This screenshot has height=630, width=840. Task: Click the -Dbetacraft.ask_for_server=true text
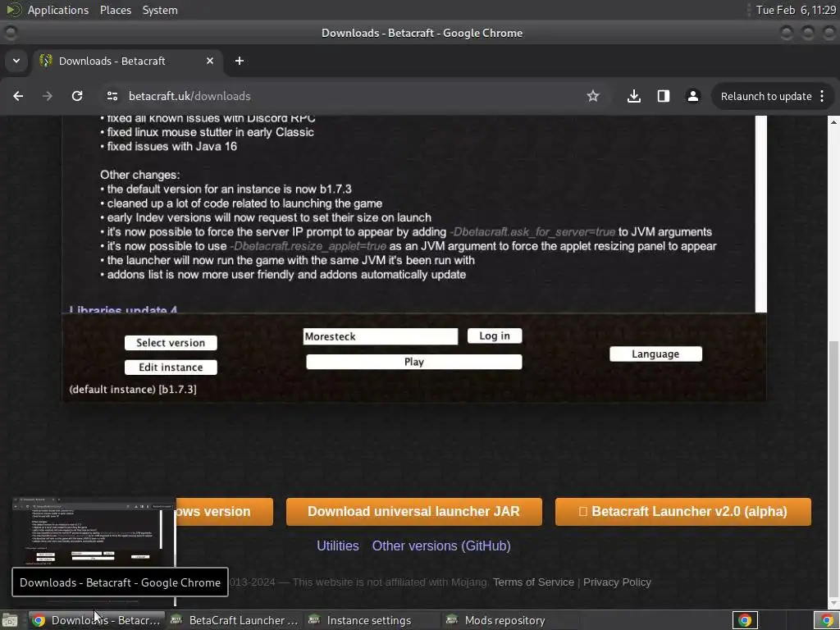click(532, 232)
